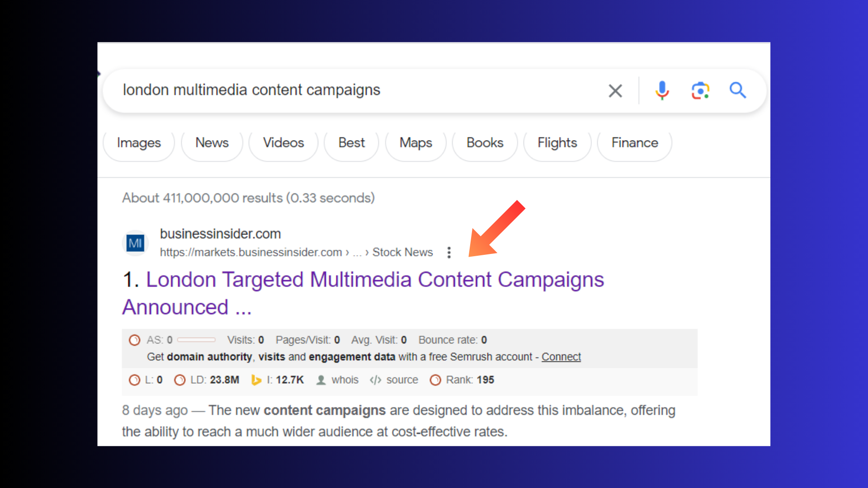Click the Semrush AS circle icon

132,340
